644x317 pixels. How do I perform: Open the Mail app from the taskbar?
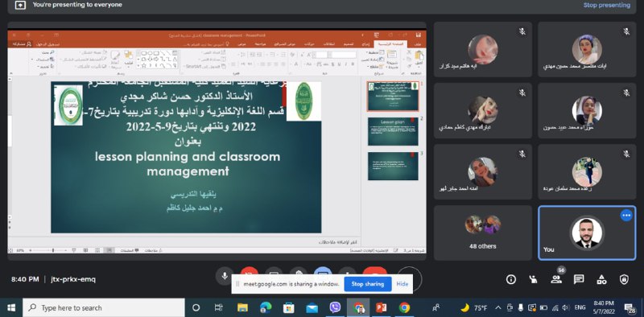[x=312, y=307]
